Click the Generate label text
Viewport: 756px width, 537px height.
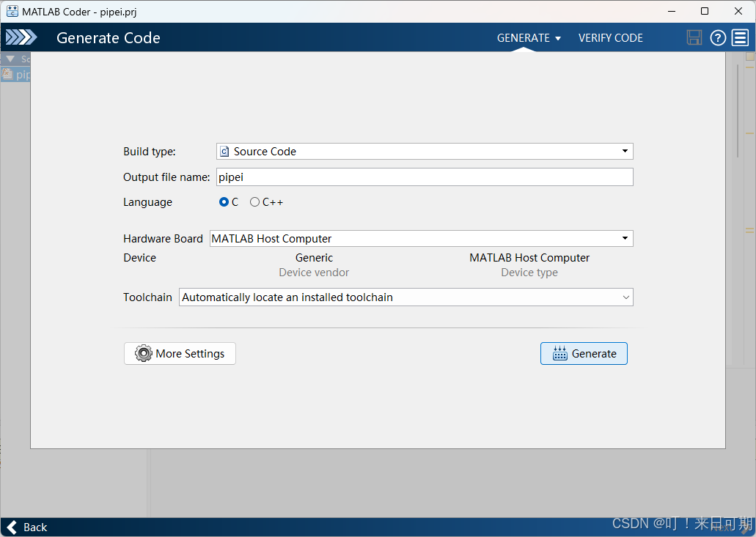(594, 354)
